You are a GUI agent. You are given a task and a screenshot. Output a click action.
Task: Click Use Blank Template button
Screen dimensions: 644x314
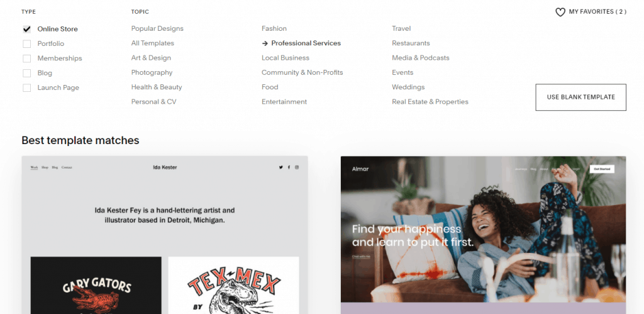(x=580, y=98)
